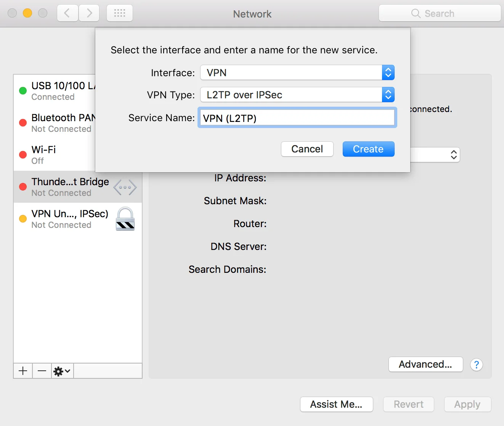Click the forward navigation arrow
Image resolution: width=504 pixels, height=426 pixels.
tap(89, 13)
